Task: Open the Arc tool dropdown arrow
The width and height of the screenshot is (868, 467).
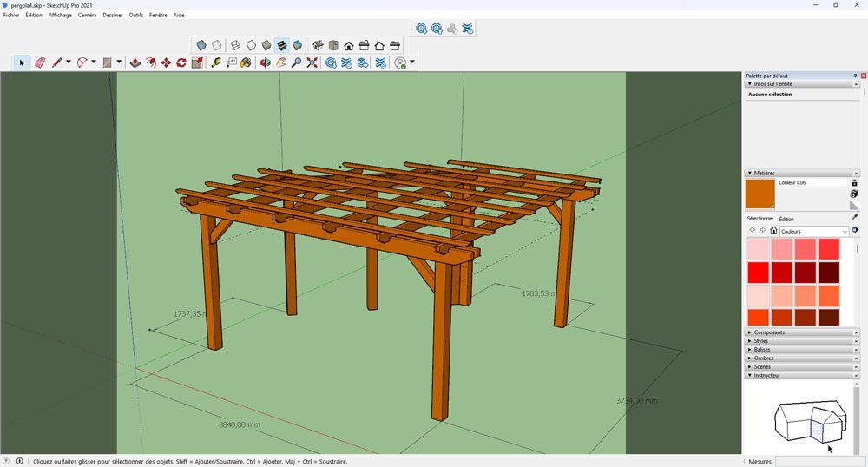Action: (94, 62)
